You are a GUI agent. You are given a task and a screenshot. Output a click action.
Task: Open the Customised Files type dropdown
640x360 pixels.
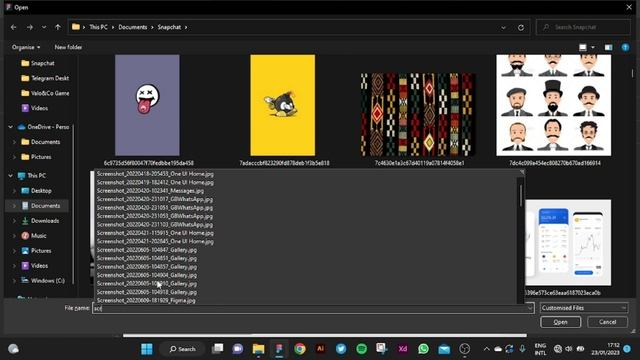coord(584,308)
